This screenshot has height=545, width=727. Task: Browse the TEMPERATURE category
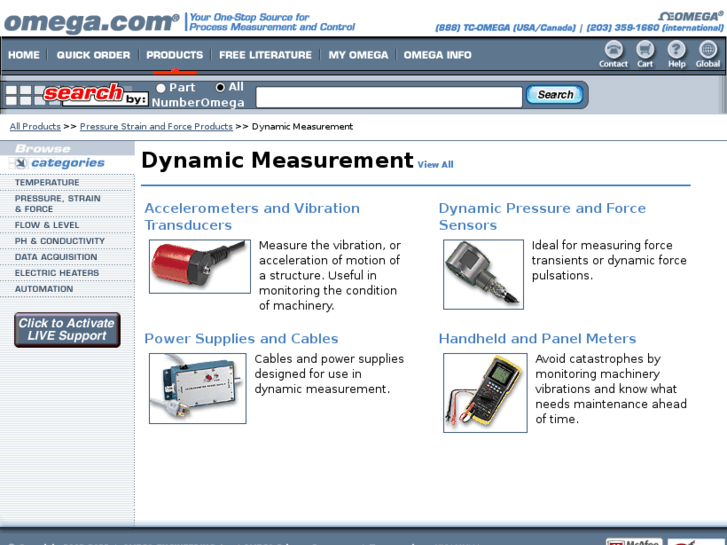[47, 182]
